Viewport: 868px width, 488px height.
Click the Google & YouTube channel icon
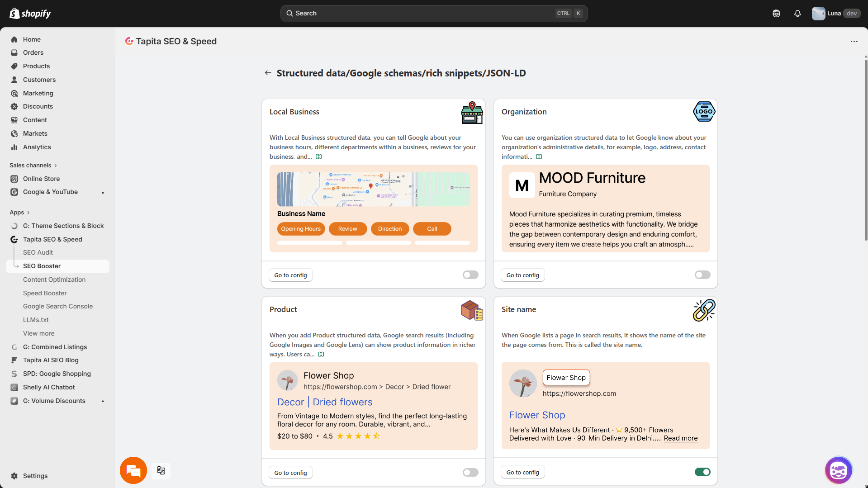coord(14,192)
